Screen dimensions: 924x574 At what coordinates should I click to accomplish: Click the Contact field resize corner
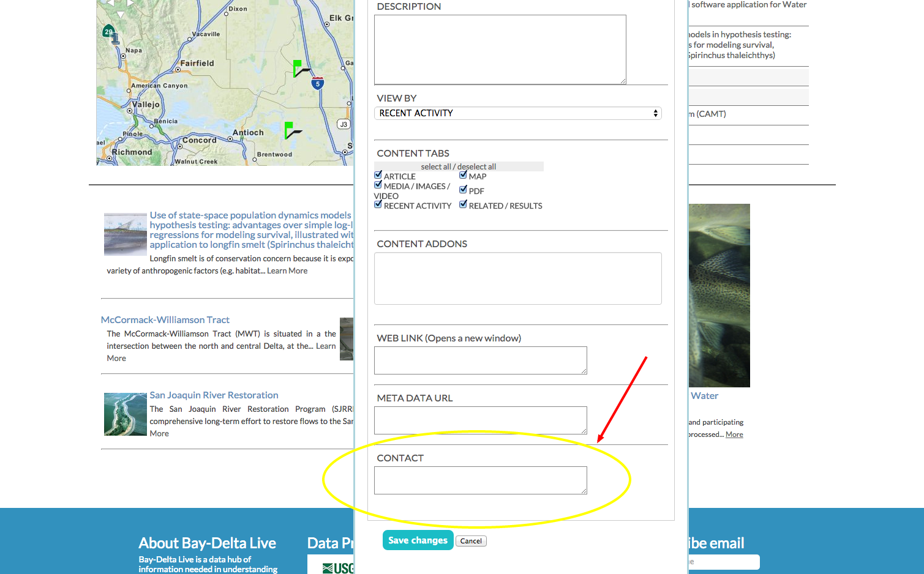coord(584,491)
